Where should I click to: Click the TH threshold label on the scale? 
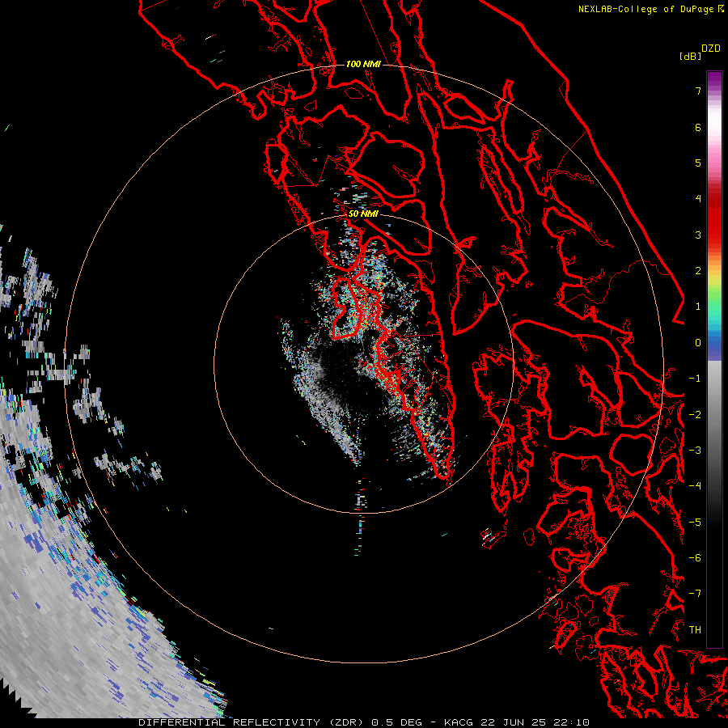pyautogui.click(x=695, y=630)
